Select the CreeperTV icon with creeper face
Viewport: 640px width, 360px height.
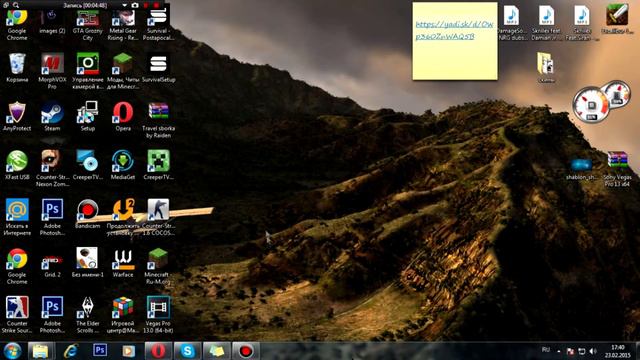click(x=158, y=165)
